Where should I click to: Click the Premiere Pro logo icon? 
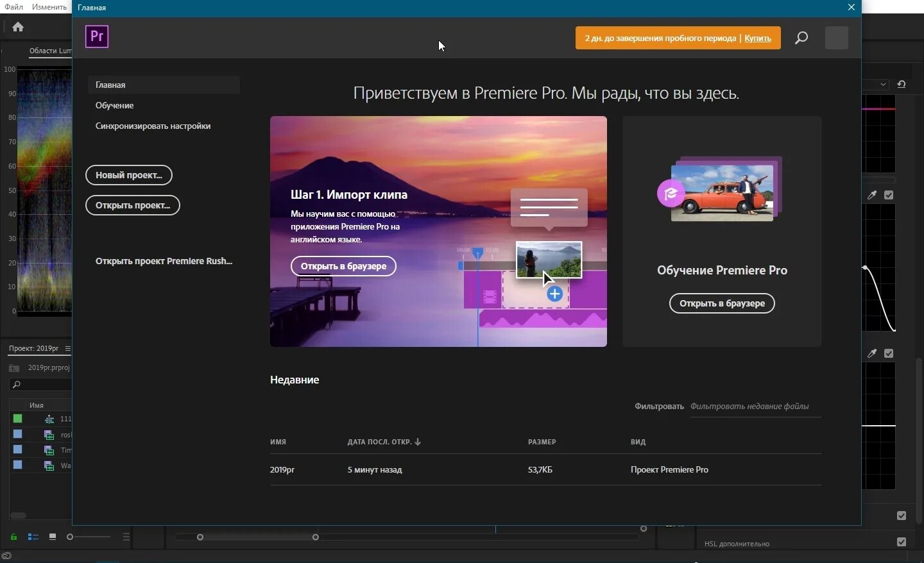click(x=97, y=37)
